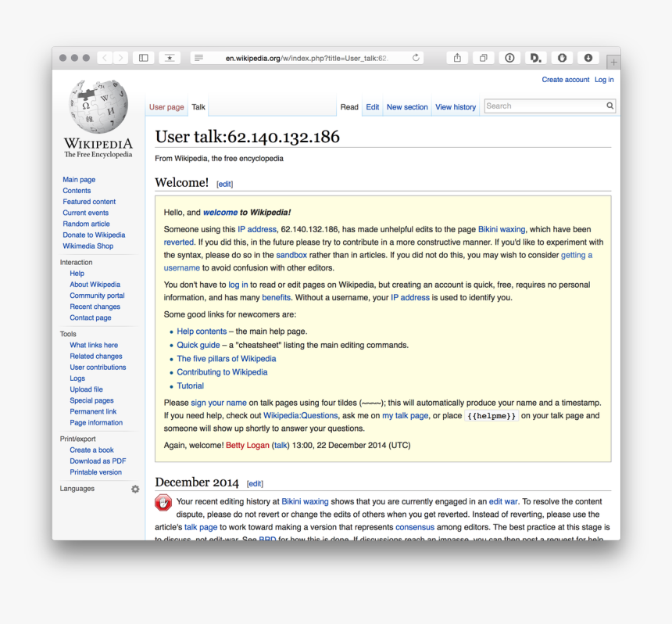Click the Safari back navigation arrow

105,58
